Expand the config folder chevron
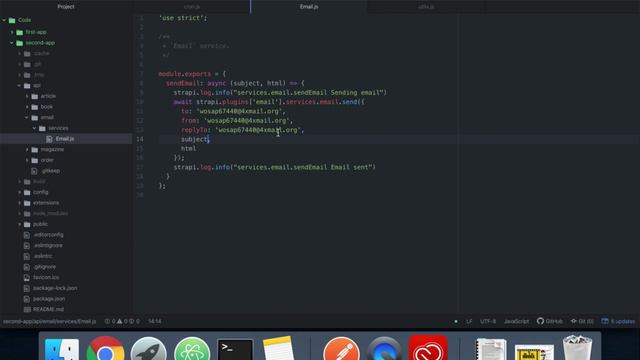640x360 pixels. 19,192
